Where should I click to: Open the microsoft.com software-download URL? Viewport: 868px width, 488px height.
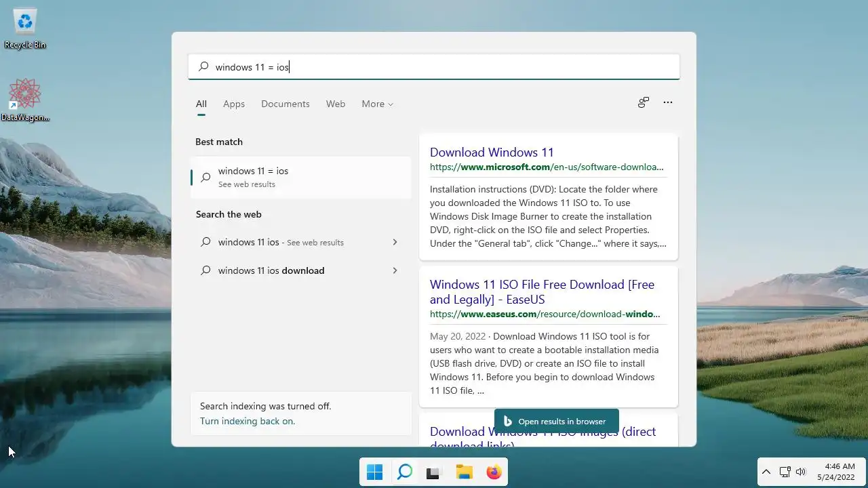coord(547,167)
